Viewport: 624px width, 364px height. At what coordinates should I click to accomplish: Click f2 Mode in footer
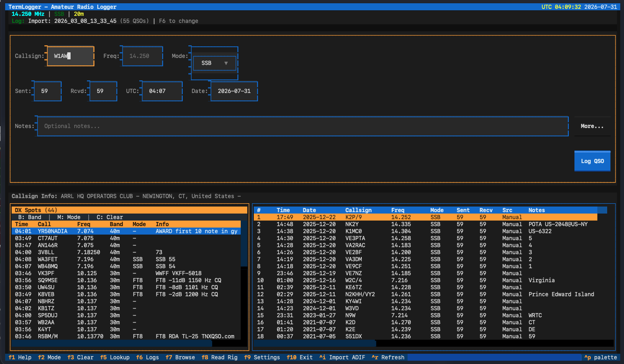pos(50,357)
